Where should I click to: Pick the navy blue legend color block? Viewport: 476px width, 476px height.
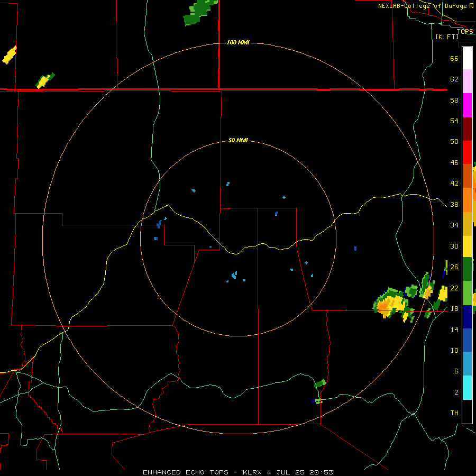467,317
